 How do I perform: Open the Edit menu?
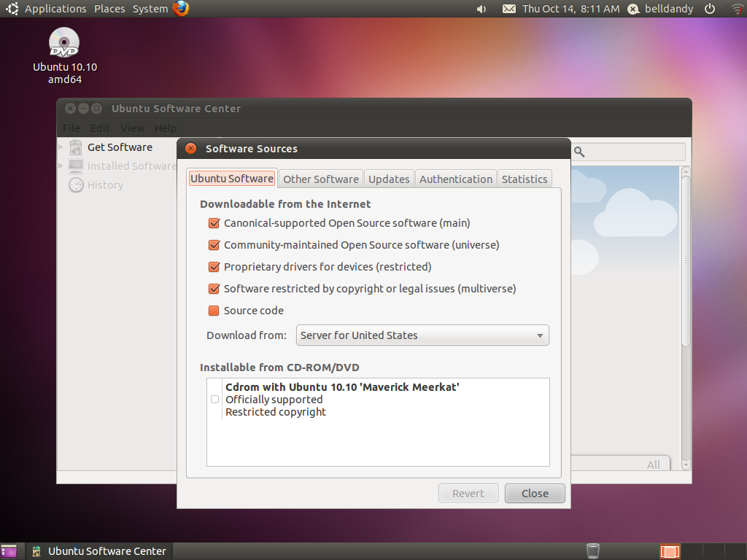(100, 128)
